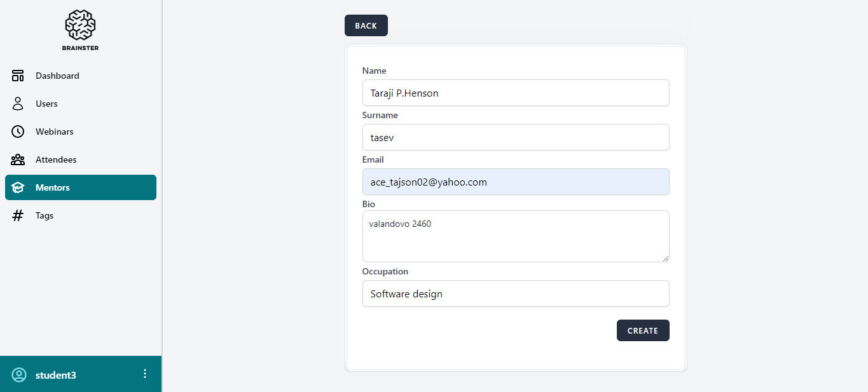This screenshot has width=868, height=392.
Task: Click the Brainster brain logo
Action: tap(80, 25)
